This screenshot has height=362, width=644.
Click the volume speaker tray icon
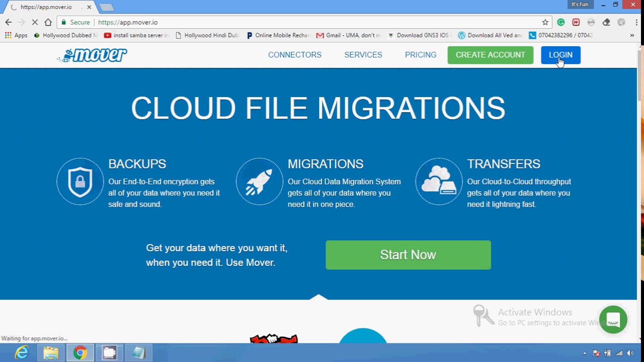[630, 353]
